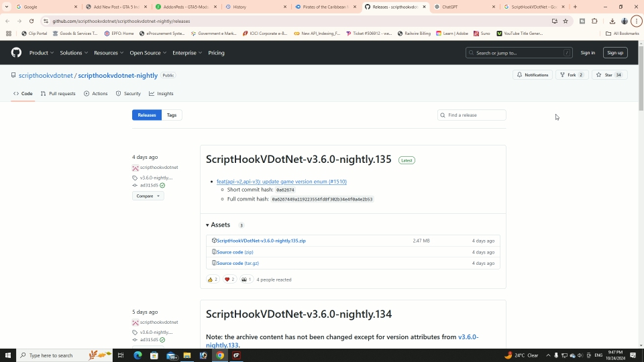Click Notifications button
This screenshot has height=362, width=644.
coord(532,74)
